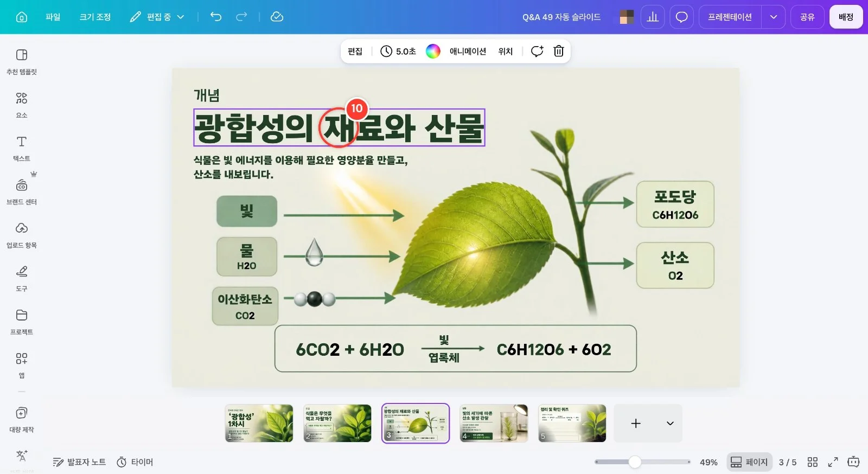Open the 타이머 timer
Screen dimensions: 868x474
(135, 462)
